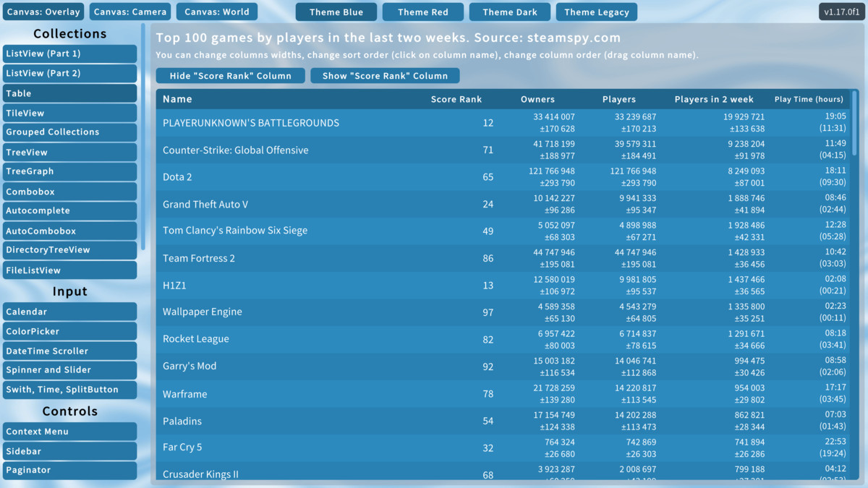Select Wallpaper Engine row
This screenshot has height=488, width=868.
[x=503, y=312]
